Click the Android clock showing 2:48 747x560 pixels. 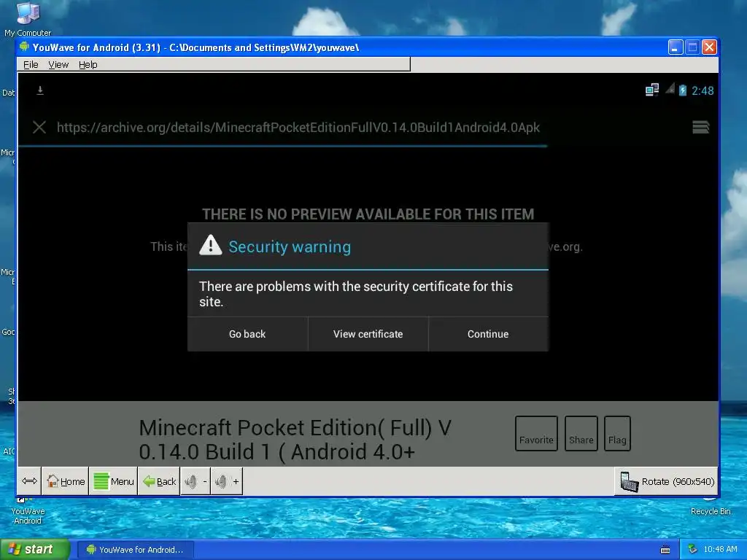(x=703, y=90)
